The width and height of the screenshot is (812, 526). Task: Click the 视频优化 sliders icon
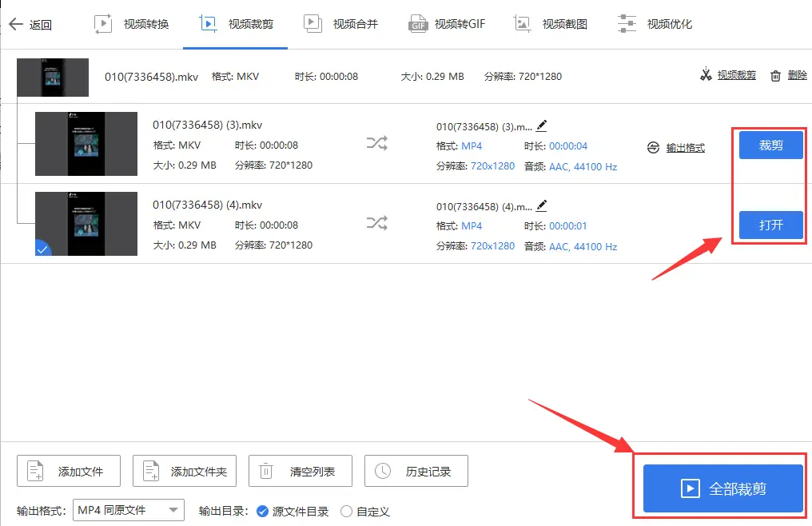click(x=627, y=24)
